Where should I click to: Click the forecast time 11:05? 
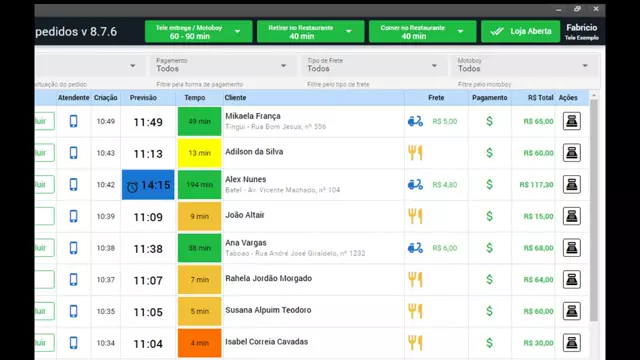coord(148,312)
